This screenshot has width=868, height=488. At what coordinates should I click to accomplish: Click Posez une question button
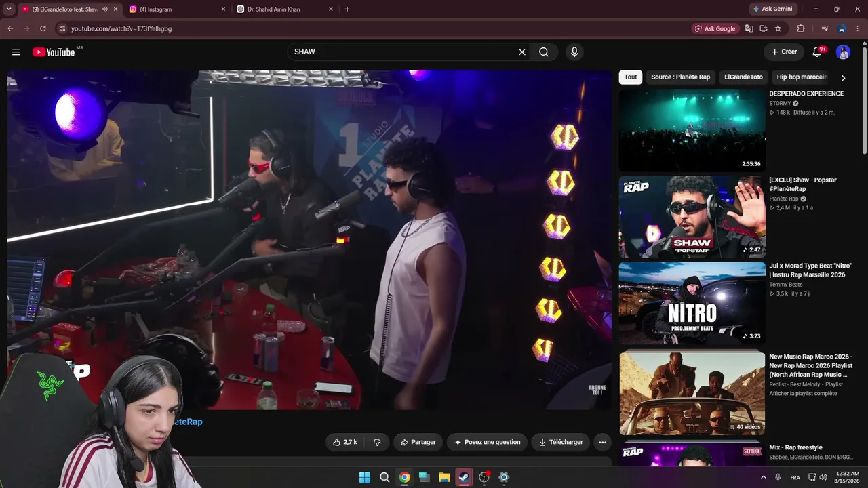[487, 442]
